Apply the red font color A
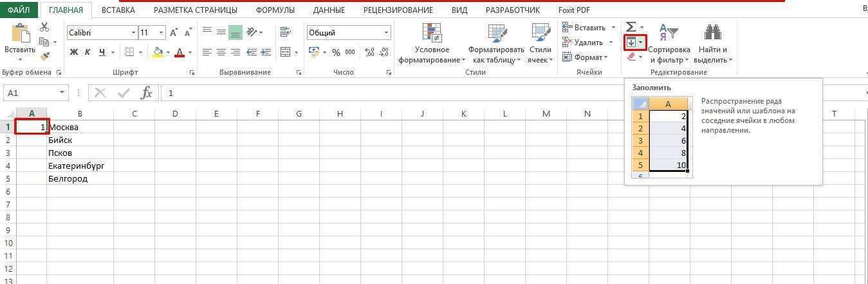Screen dimensions: 868x284 pos(180,52)
